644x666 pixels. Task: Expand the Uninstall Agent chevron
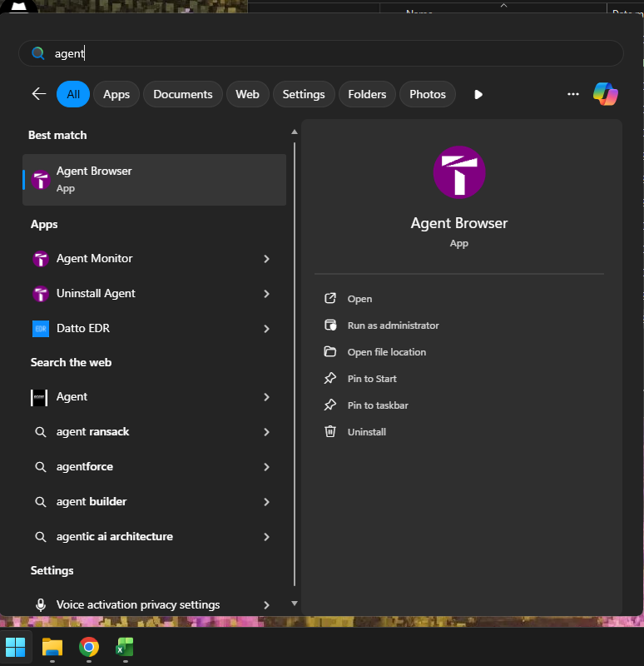tap(266, 294)
